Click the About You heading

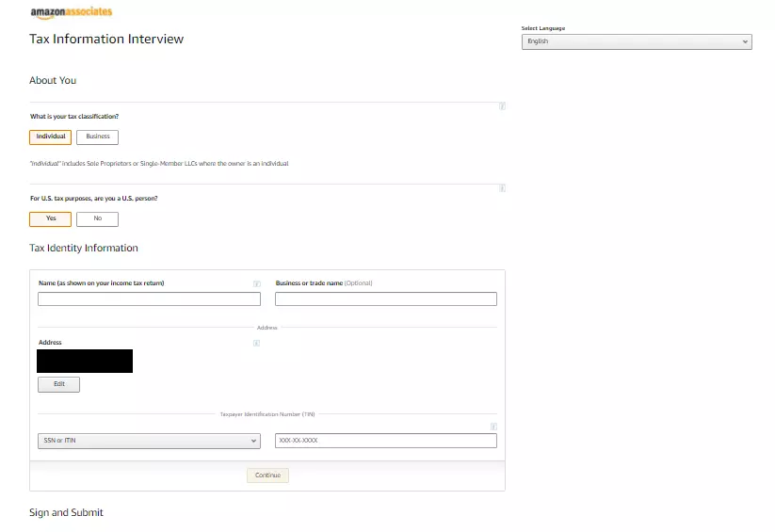point(53,80)
